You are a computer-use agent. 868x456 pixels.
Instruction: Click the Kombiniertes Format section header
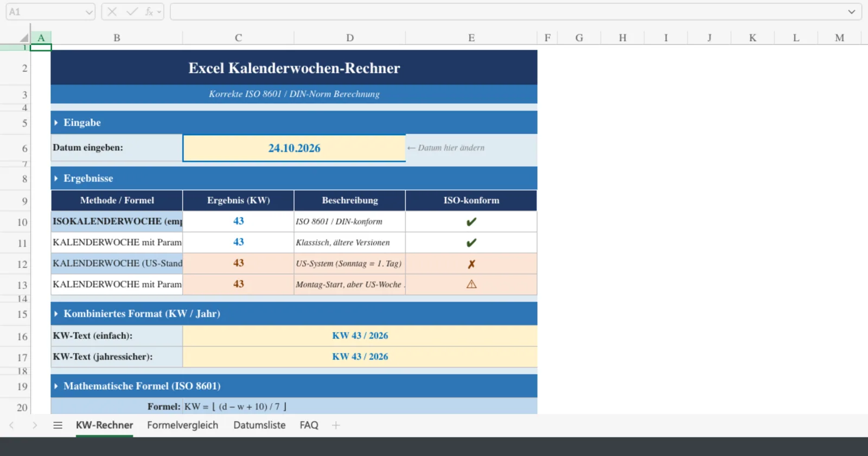click(x=294, y=314)
